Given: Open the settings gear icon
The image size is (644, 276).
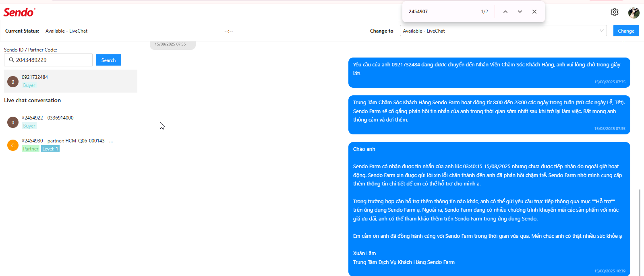Looking at the screenshot, I should point(614,12).
